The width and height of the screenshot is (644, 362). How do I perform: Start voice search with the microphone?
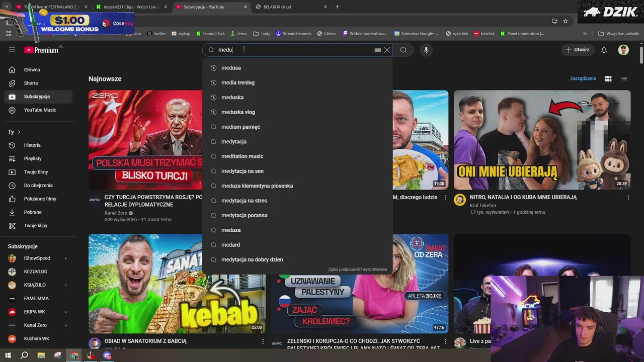point(426,50)
